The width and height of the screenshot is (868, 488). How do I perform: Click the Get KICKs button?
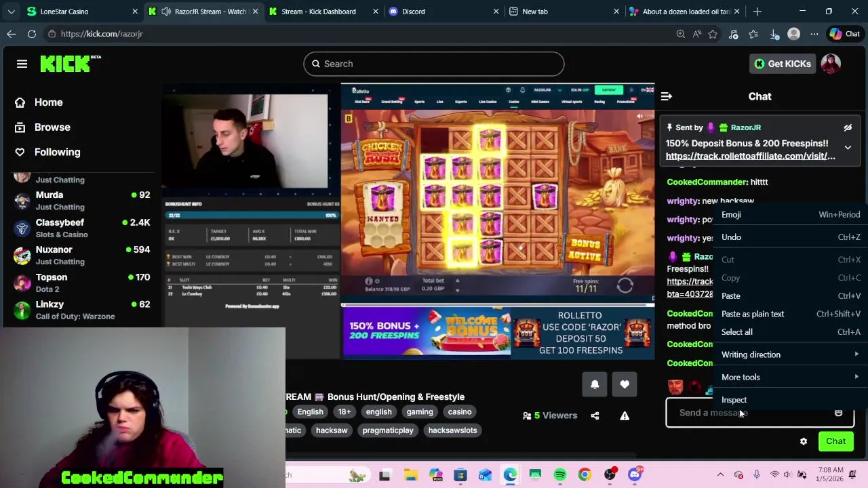point(782,64)
